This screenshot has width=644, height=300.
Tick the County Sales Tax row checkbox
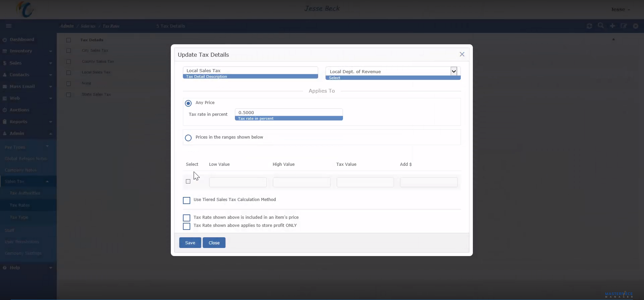(x=68, y=62)
